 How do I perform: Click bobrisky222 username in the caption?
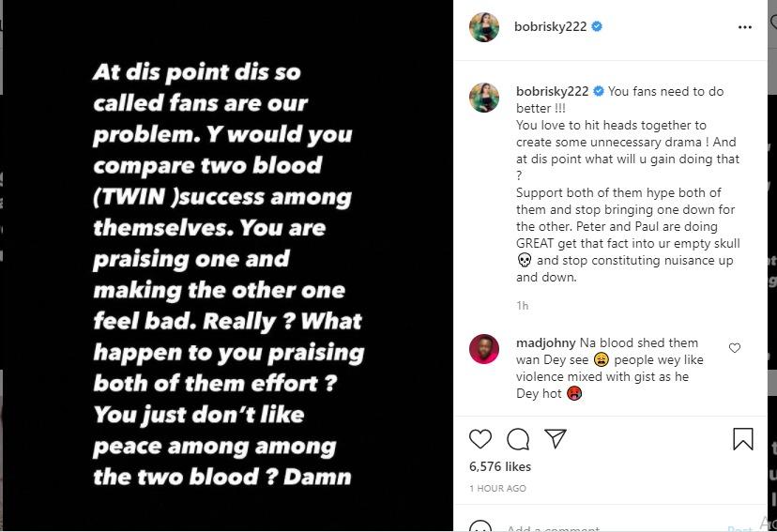click(553, 92)
